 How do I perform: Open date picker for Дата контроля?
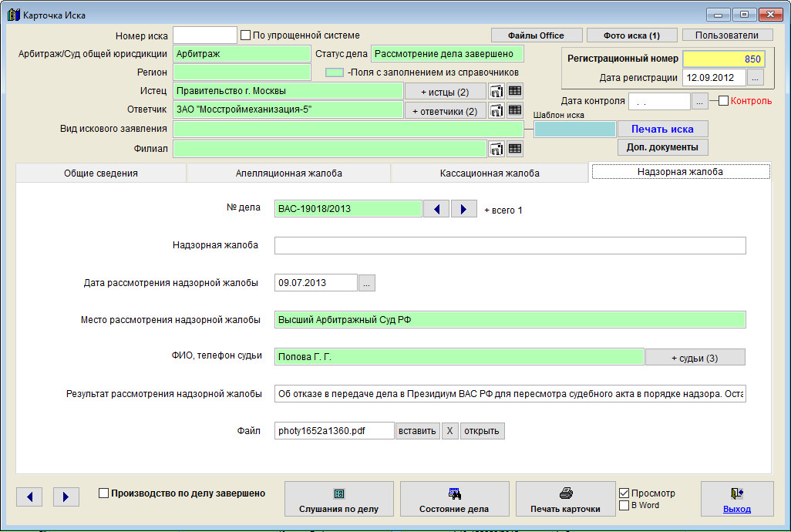click(699, 101)
